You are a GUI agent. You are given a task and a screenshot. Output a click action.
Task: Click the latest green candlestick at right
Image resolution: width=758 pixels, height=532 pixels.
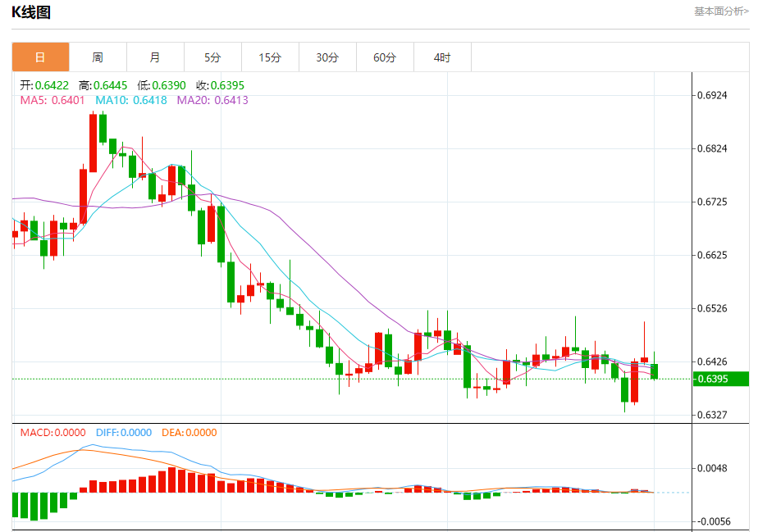654,371
